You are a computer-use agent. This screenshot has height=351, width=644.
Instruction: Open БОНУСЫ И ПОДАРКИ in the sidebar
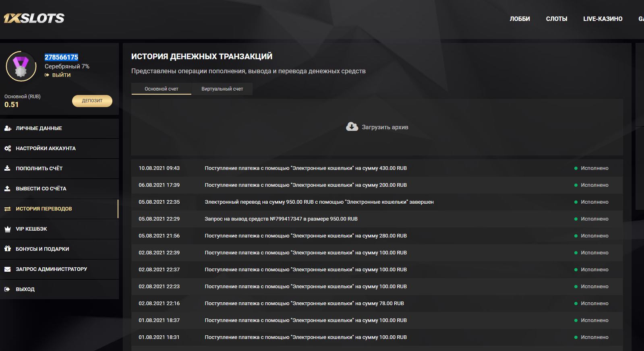(x=59, y=249)
